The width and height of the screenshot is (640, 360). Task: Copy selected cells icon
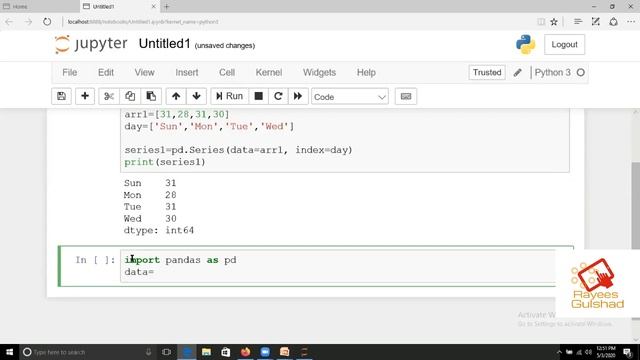tap(130, 96)
